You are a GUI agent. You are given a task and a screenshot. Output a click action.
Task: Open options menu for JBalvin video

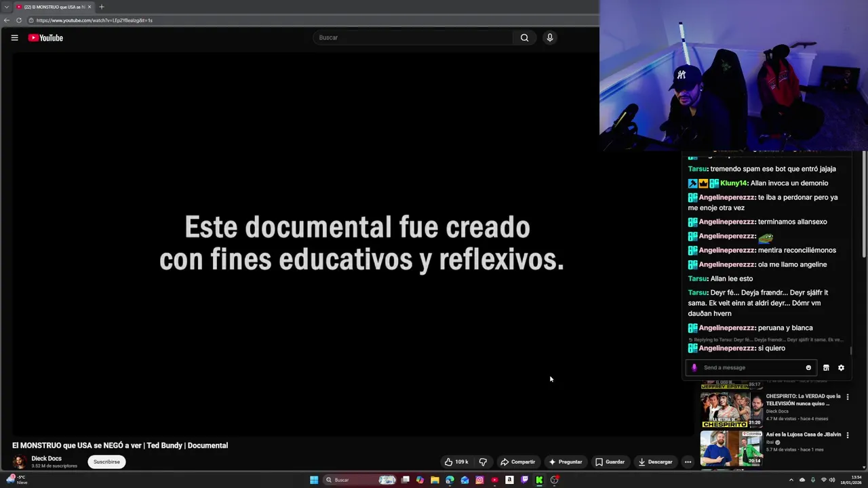pos(848,435)
